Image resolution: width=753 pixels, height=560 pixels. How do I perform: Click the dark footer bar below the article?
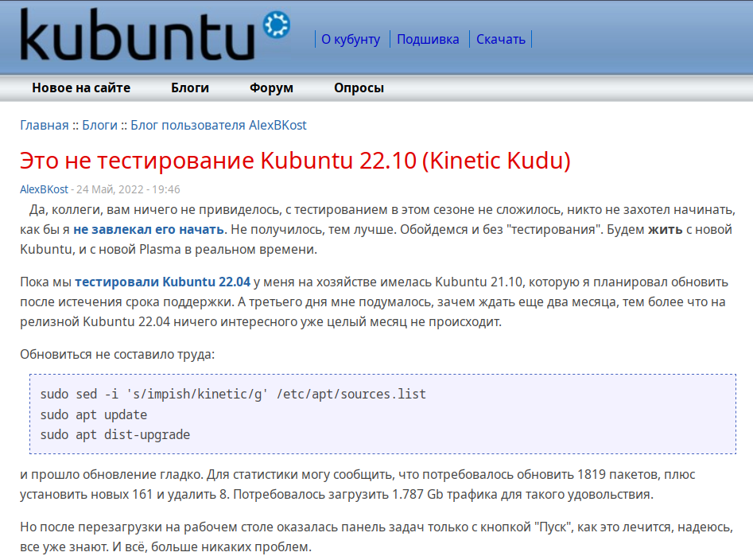click(376, 555)
